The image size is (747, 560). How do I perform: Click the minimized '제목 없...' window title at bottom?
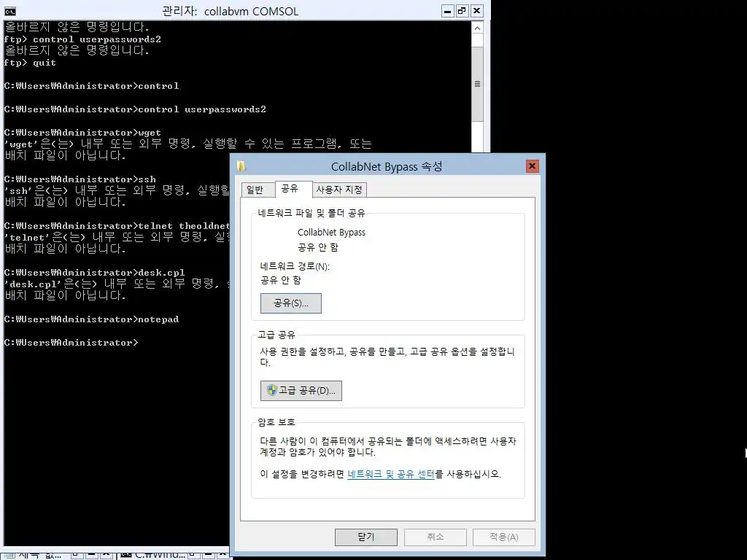click(x=41, y=554)
